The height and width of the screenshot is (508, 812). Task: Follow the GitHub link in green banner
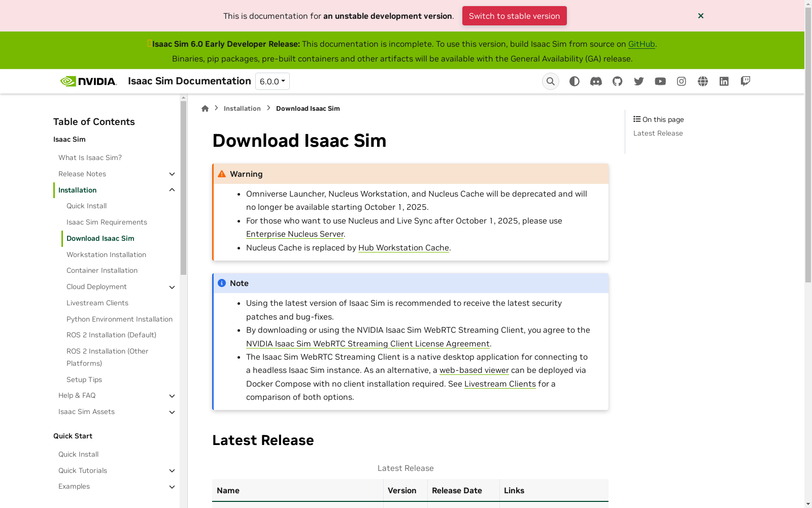(x=641, y=44)
